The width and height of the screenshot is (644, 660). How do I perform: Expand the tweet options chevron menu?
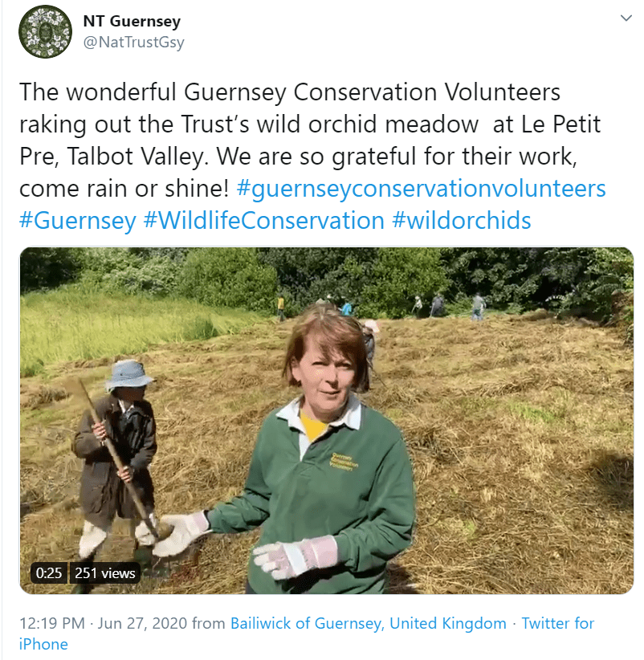[x=626, y=18]
